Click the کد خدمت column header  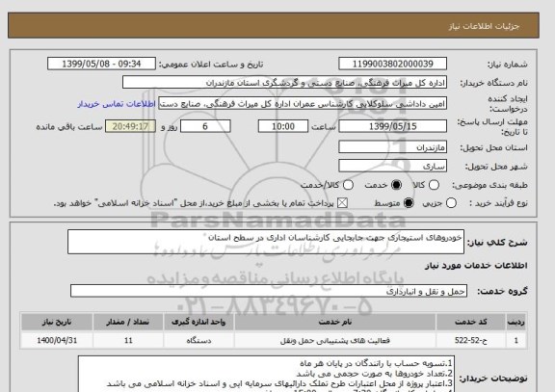click(471, 322)
